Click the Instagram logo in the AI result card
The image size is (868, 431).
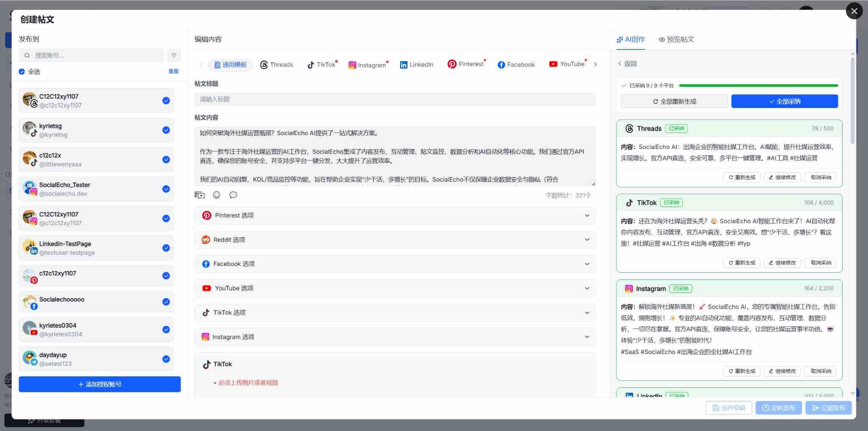click(629, 289)
